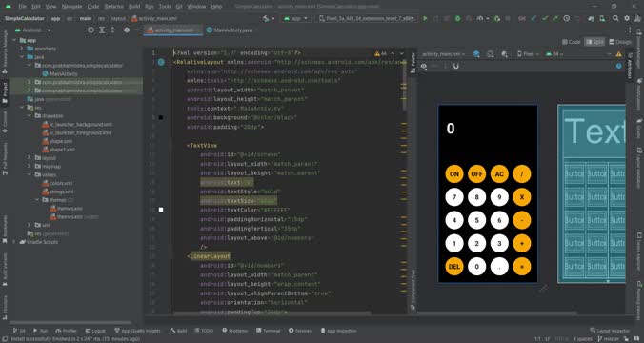Click the white color swatch in the gutter
Screen dimensions: 644x343
[161, 210]
